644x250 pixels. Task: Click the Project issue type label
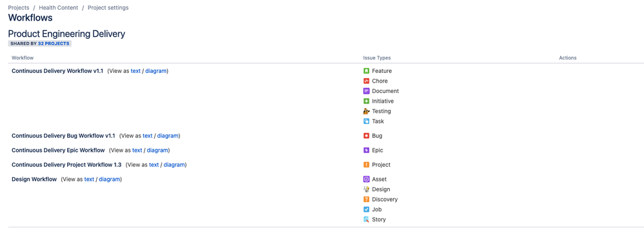(x=381, y=165)
